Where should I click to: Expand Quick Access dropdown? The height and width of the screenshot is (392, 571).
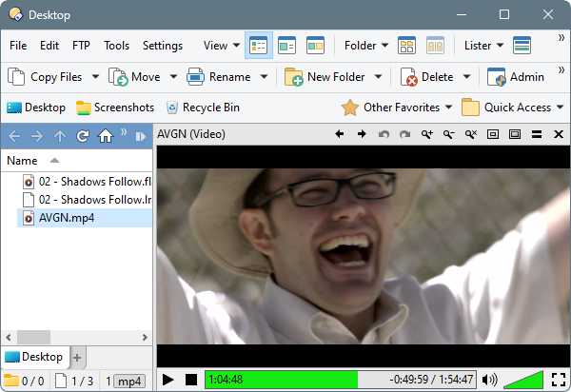pyautogui.click(x=561, y=108)
